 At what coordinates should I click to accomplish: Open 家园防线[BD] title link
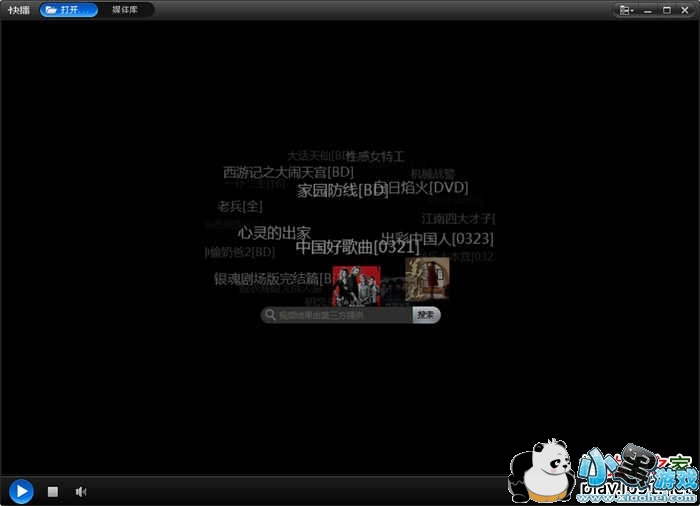point(342,191)
